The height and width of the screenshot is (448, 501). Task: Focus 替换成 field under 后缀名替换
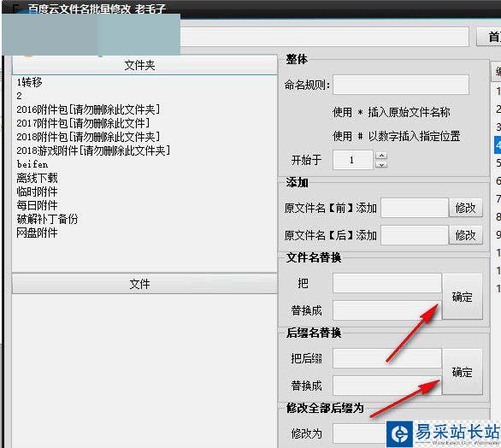pyautogui.click(x=387, y=386)
